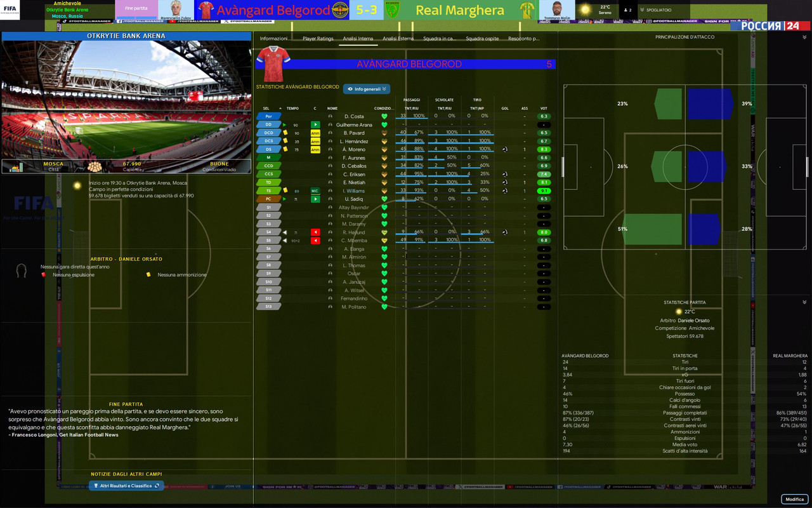Click the player info icon beside E. Nketiah
This screenshot has height=508, width=812.
330,183
